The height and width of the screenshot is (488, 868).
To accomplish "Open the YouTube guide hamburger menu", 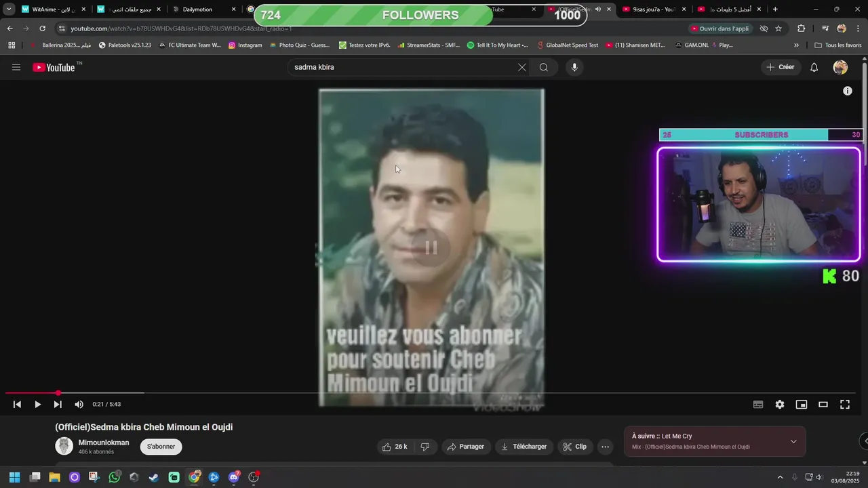I will point(16,67).
